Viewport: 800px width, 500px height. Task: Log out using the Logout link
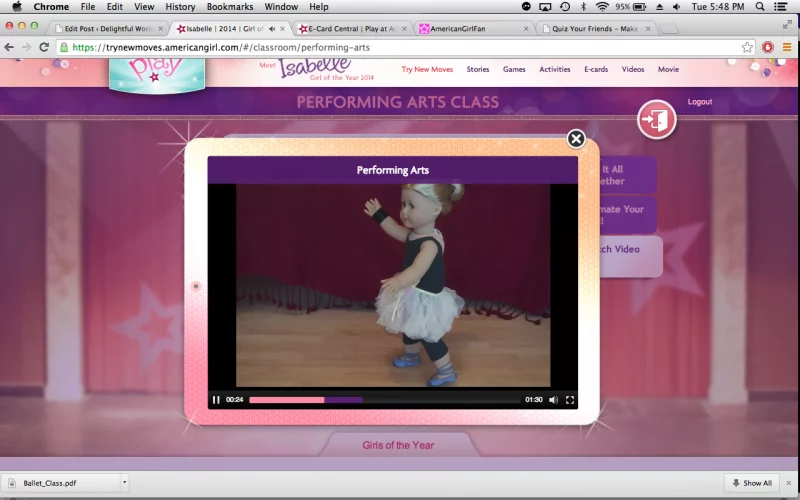coord(699,102)
